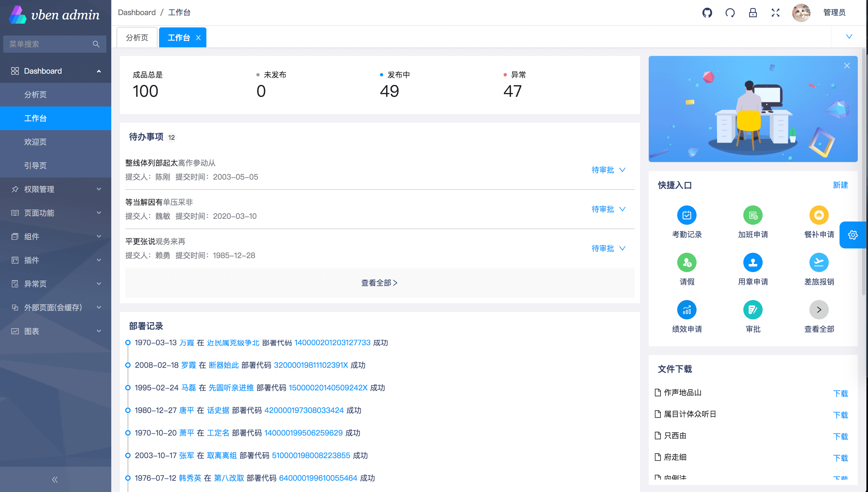Enter fullscreen using the expand icon
868x492 pixels.
click(x=775, y=13)
